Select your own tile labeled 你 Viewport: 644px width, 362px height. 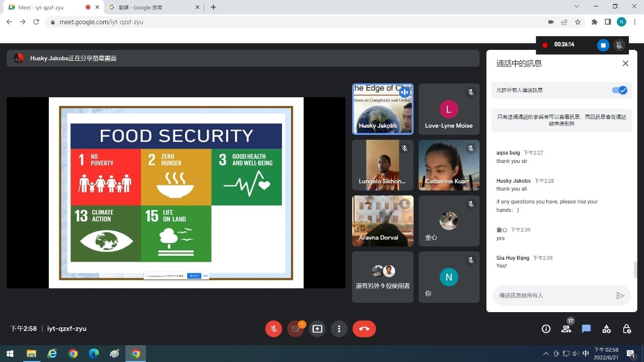point(449,277)
